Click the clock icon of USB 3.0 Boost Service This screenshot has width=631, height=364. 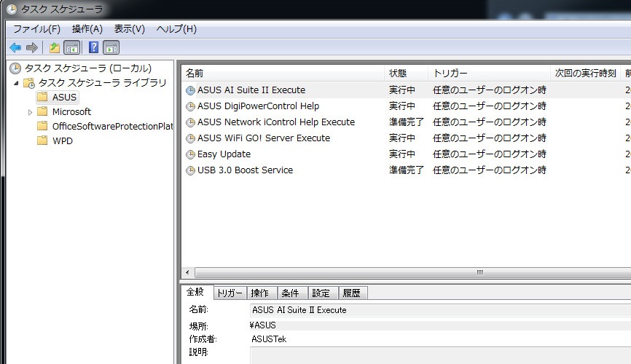click(190, 170)
